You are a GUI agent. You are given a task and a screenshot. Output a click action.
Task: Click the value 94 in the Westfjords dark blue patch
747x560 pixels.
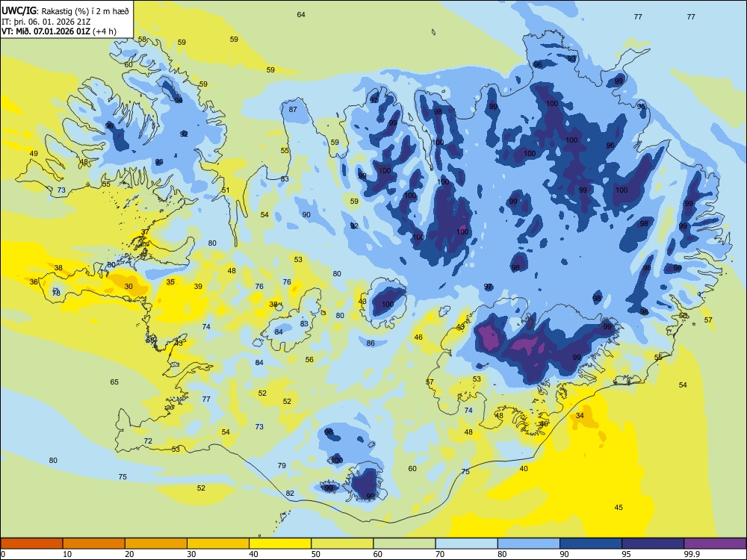179,101
